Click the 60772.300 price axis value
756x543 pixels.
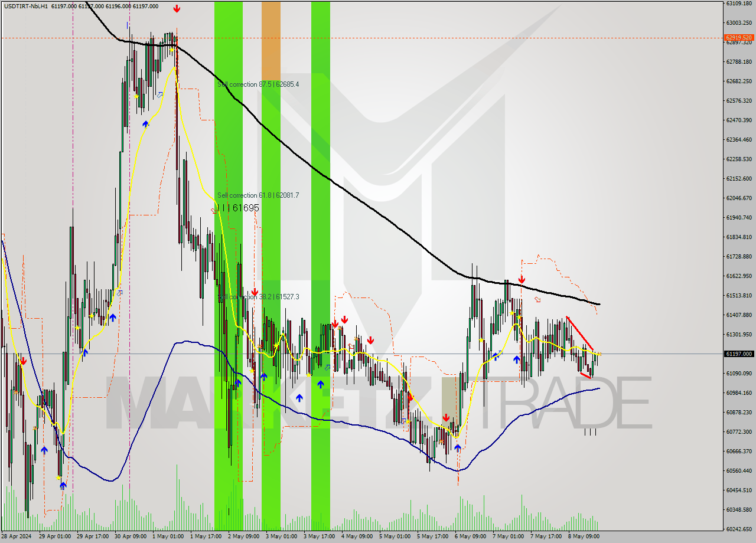(739, 431)
